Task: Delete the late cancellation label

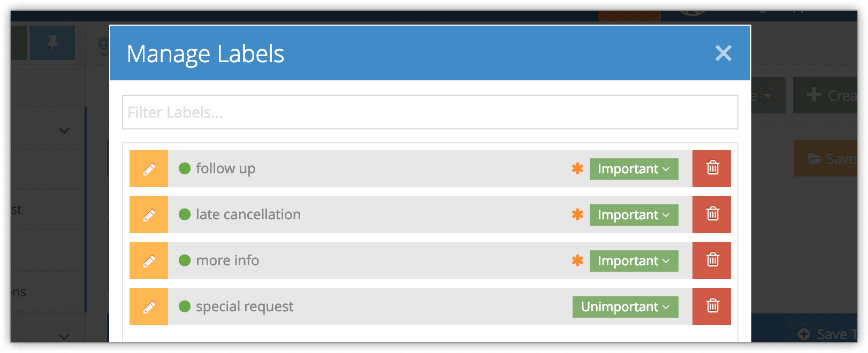Action: 712,214
